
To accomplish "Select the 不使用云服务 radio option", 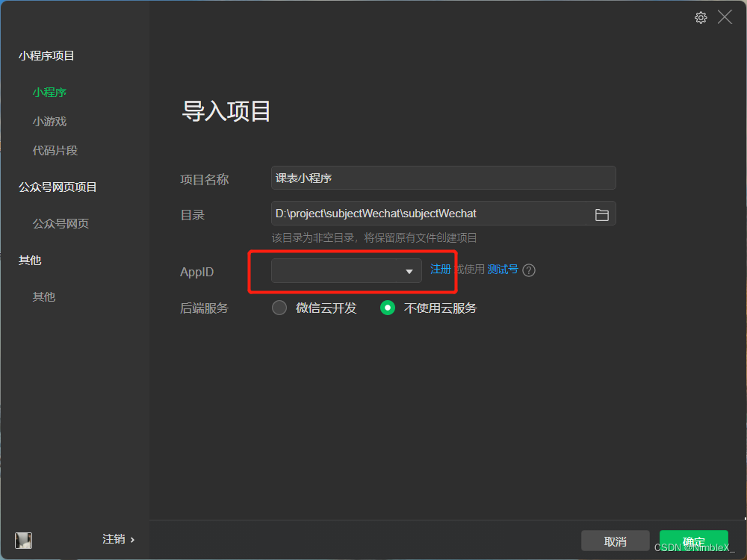I will coord(388,308).
